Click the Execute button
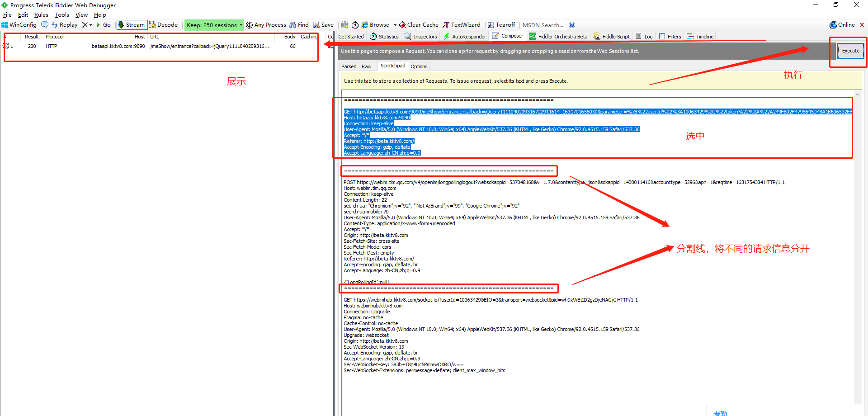The width and height of the screenshot is (868, 416). point(851,51)
